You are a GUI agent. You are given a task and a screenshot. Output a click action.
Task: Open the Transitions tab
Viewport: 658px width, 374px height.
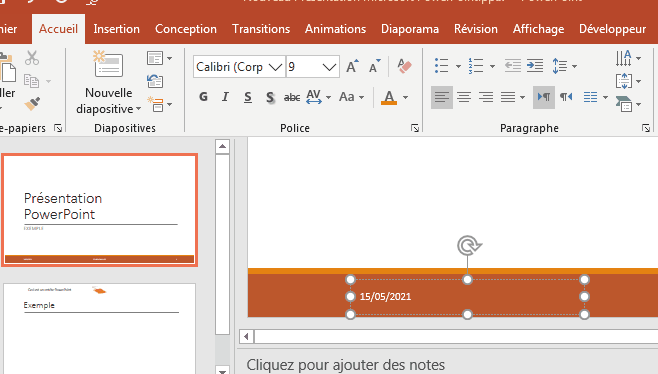click(x=261, y=29)
